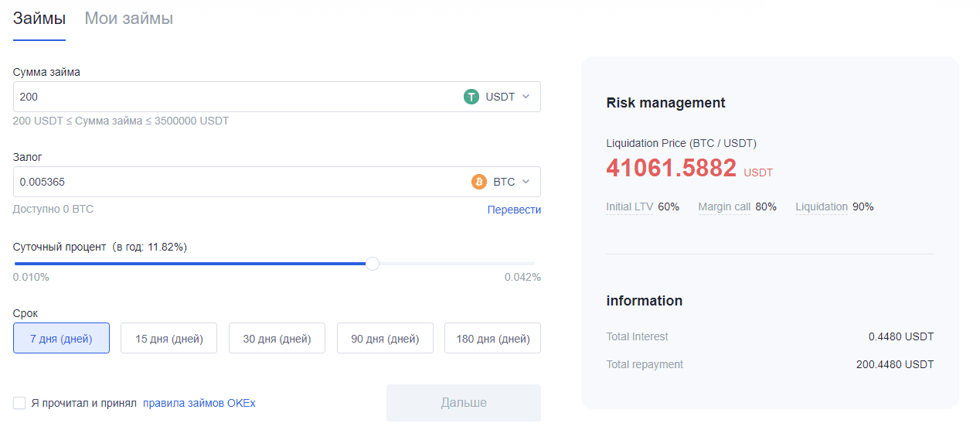Choose the 90 дня (дней) term
The image size is (980, 430).
coord(385,338)
